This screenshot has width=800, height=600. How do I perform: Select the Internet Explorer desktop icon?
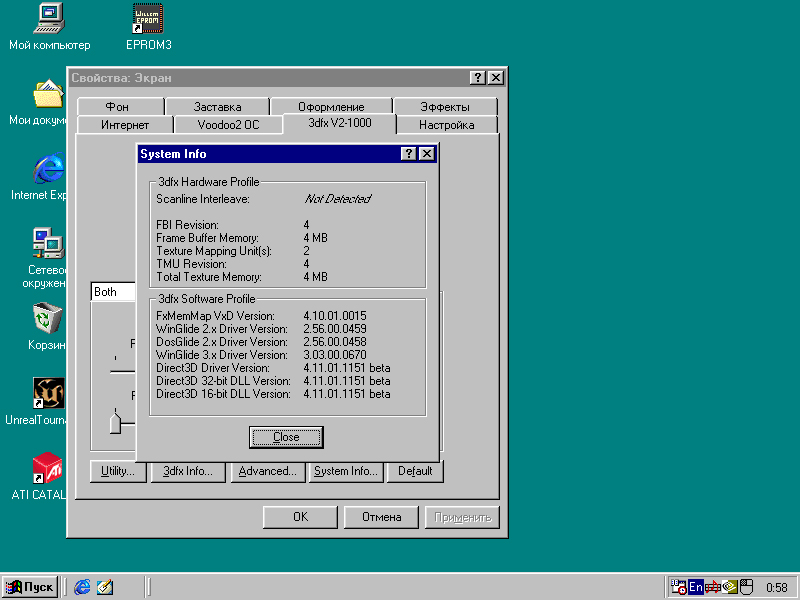click(x=49, y=168)
